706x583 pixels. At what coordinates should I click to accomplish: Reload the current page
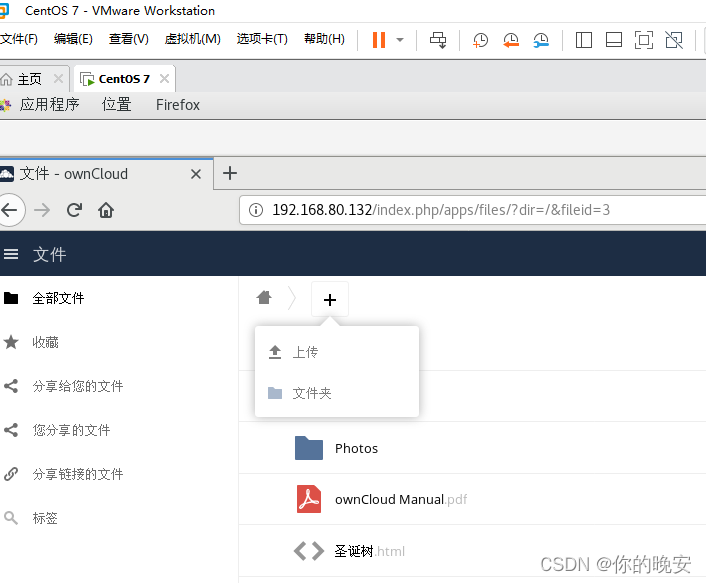click(74, 210)
